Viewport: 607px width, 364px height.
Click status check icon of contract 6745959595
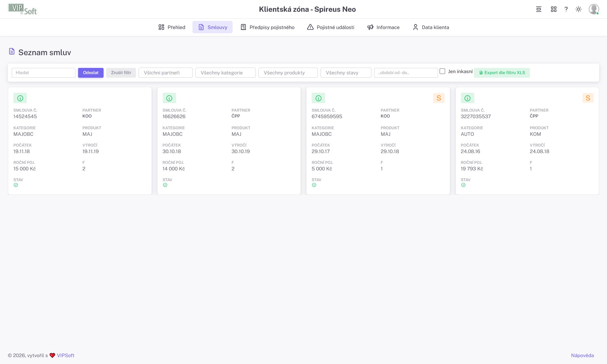coord(314,185)
